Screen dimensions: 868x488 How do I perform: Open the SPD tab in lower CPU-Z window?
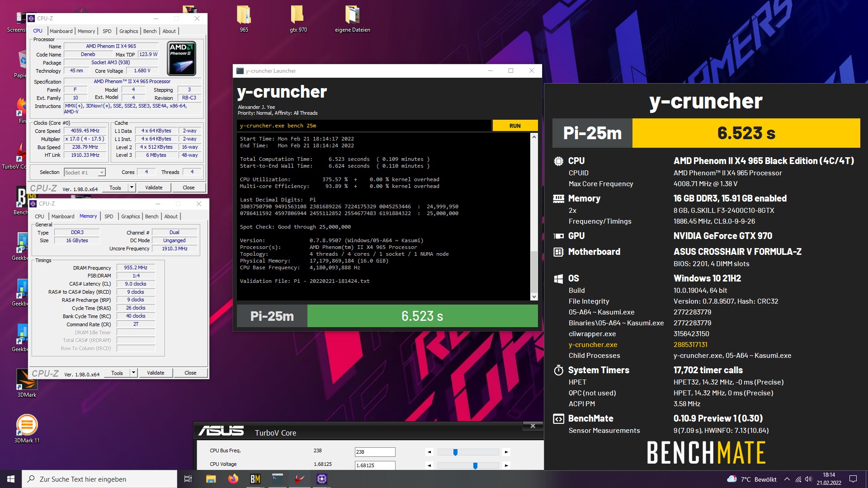pos(109,216)
